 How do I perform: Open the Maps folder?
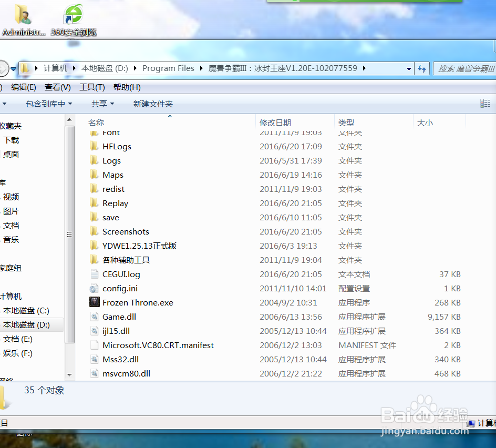tap(112, 175)
